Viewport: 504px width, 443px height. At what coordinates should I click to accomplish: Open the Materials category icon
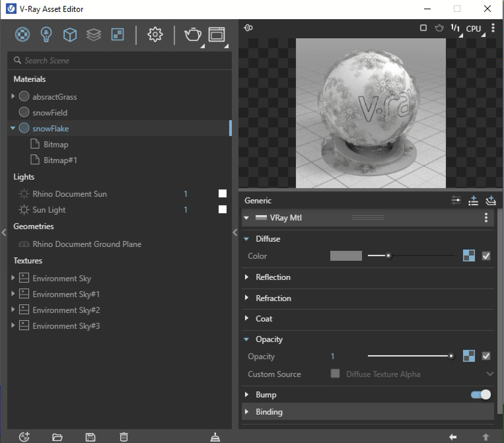(22, 34)
